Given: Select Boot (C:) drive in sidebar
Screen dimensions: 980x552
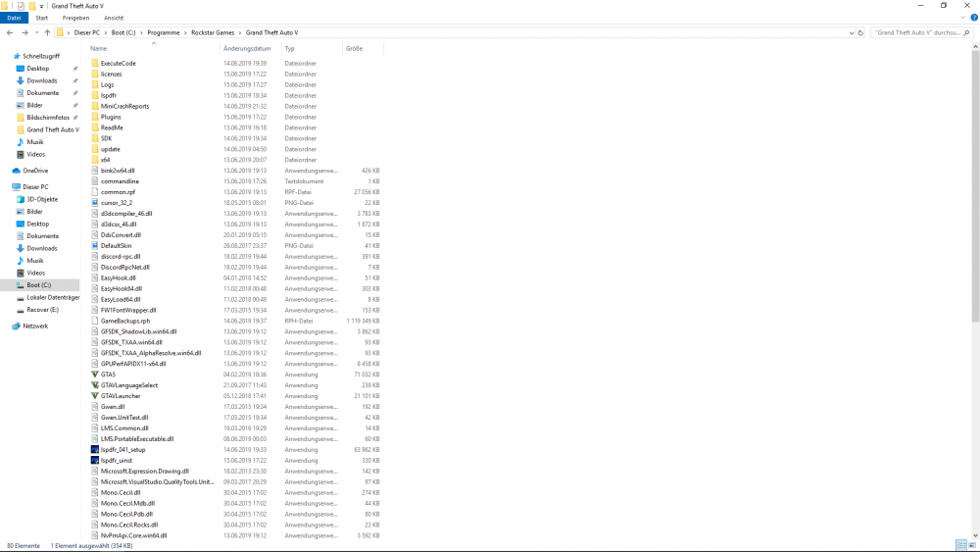Looking at the screenshot, I should point(39,285).
